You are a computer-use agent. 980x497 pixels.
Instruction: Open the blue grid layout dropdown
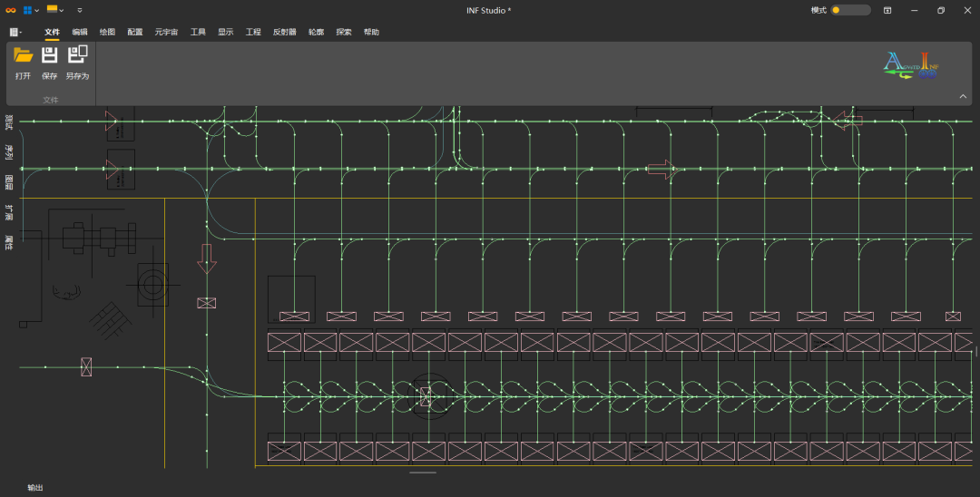pyautogui.click(x=31, y=10)
